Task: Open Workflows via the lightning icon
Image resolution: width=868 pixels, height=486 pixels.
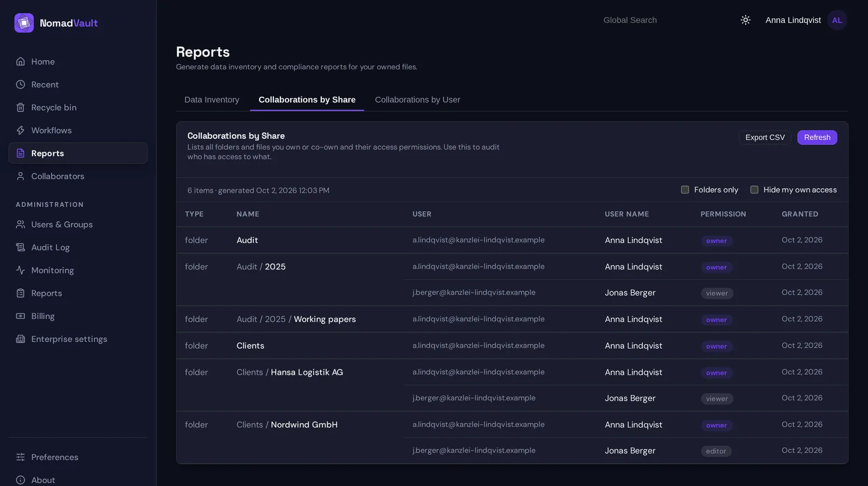Action: [x=21, y=130]
